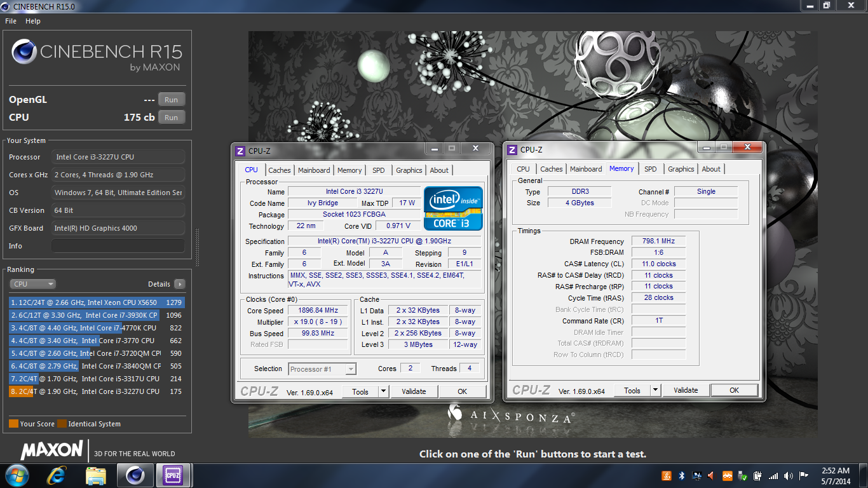Open the Help menu in Cinebench
This screenshot has width=868, height=488.
pos(33,21)
